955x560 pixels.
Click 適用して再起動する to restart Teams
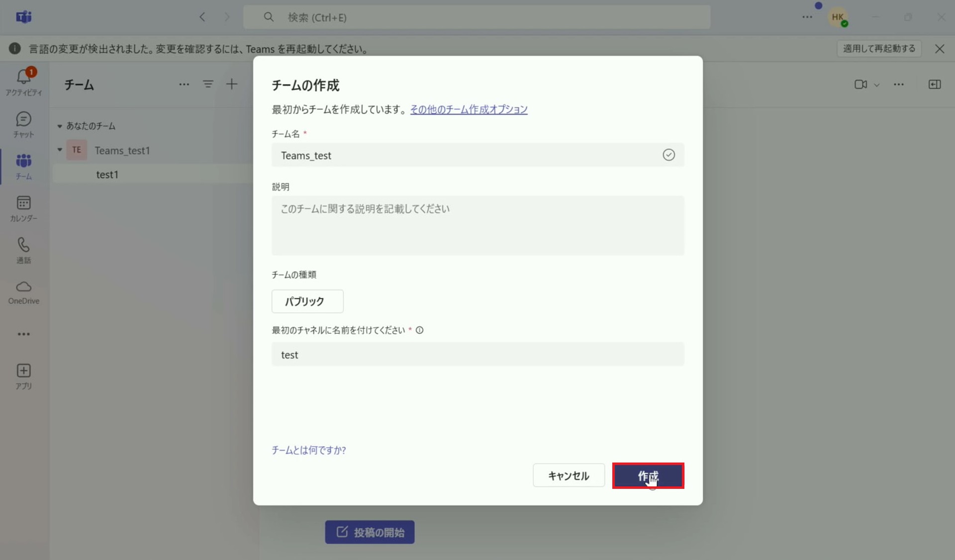pyautogui.click(x=878, y=48)
